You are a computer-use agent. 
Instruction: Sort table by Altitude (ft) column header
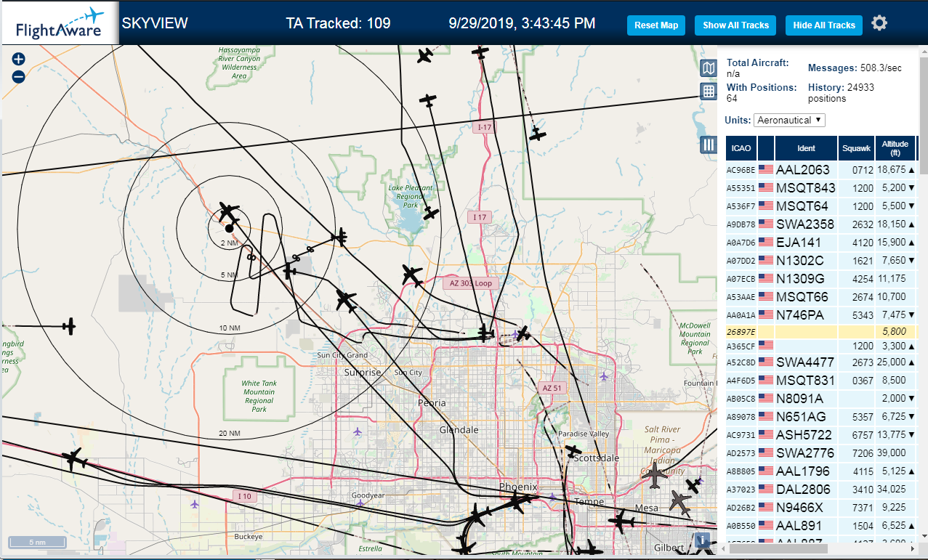[895, 148]
